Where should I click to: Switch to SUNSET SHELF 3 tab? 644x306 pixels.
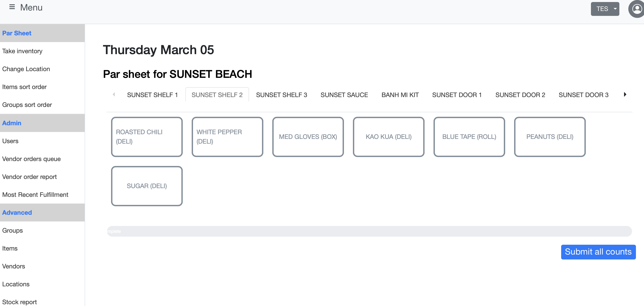281,95
